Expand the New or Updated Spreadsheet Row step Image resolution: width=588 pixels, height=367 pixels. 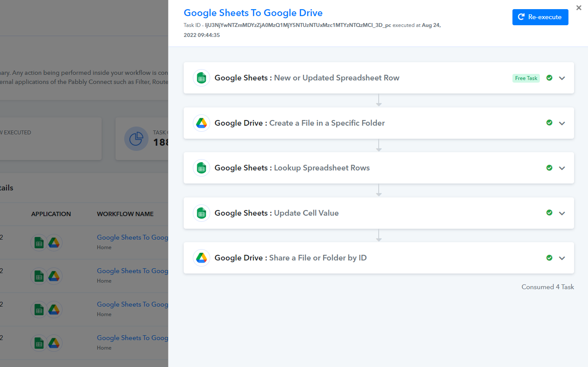pyautogui.click(x=562, y=78)
